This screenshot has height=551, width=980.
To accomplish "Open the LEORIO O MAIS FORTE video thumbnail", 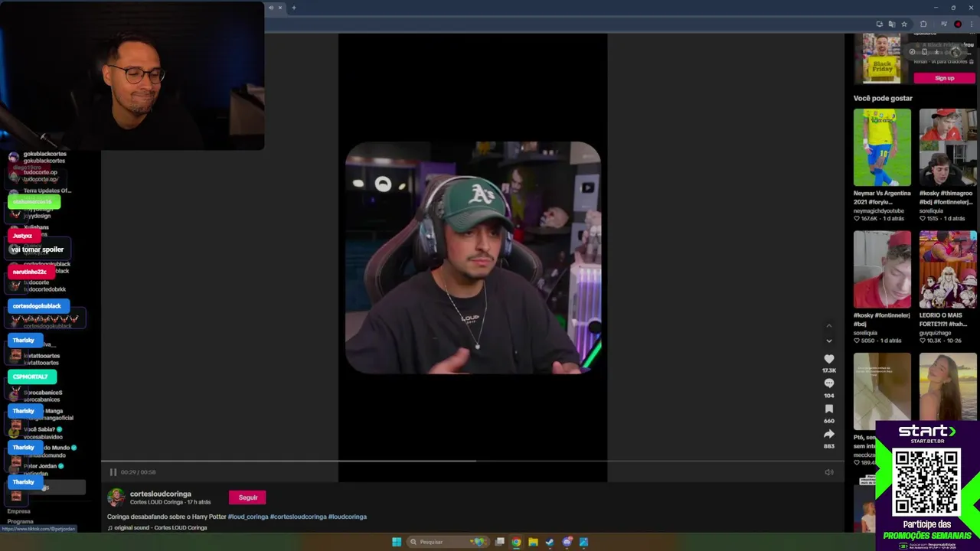I will (x=948, y=269).
